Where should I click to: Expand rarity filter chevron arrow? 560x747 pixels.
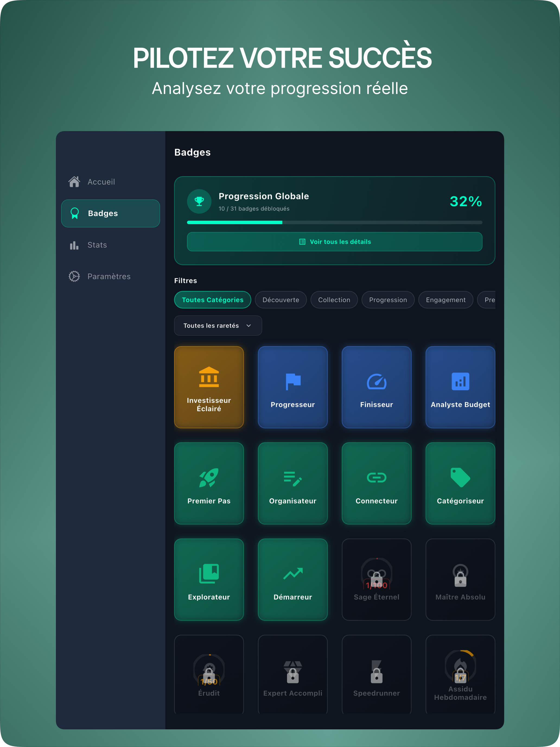(249, 325)
